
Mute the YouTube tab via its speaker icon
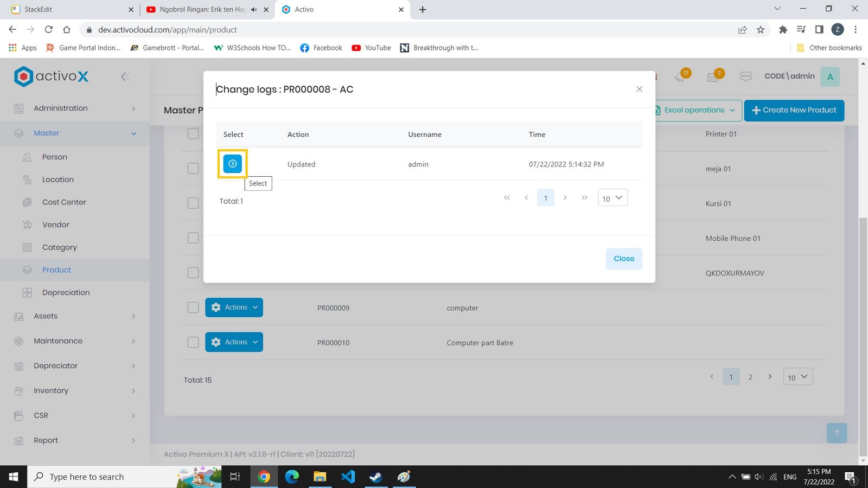click(x=254, y=9)
